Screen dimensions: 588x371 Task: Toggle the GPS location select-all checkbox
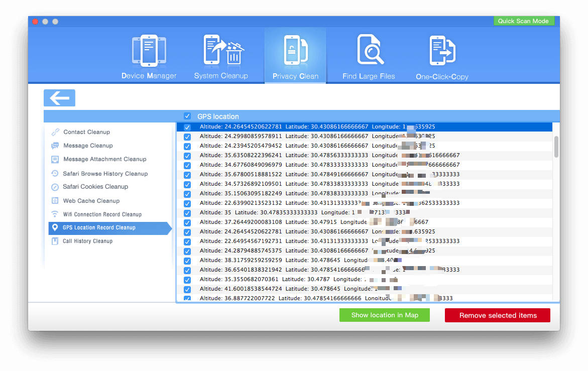point(187,116)
